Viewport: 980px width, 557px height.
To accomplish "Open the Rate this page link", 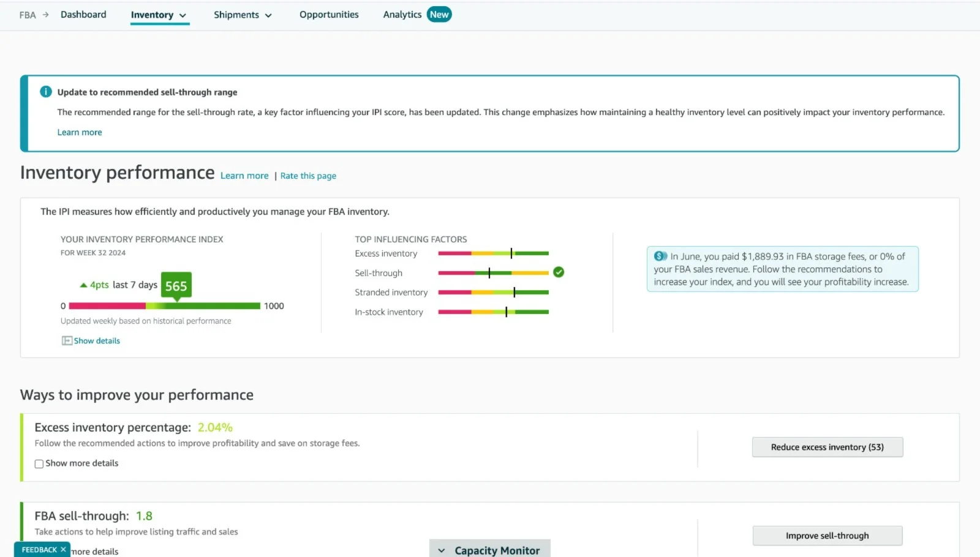I will (x=308, y=176).
